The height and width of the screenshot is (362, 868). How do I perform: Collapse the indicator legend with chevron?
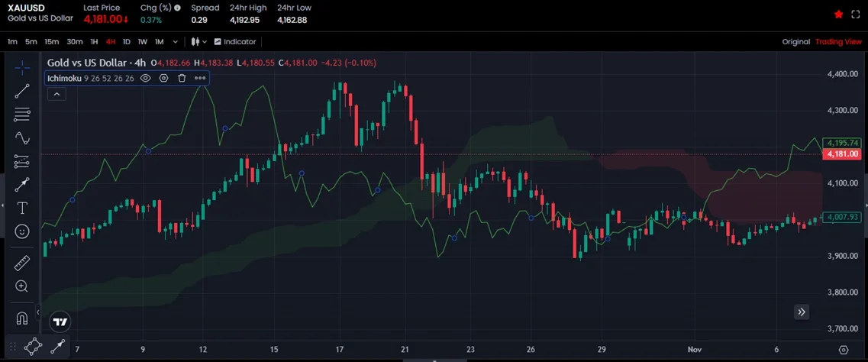coord(56,94)
